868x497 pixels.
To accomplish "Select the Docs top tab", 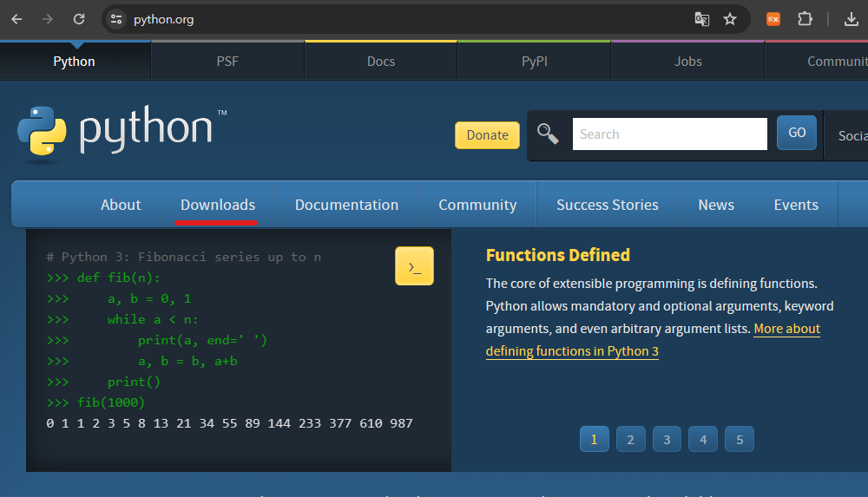I will pos(381,62).
